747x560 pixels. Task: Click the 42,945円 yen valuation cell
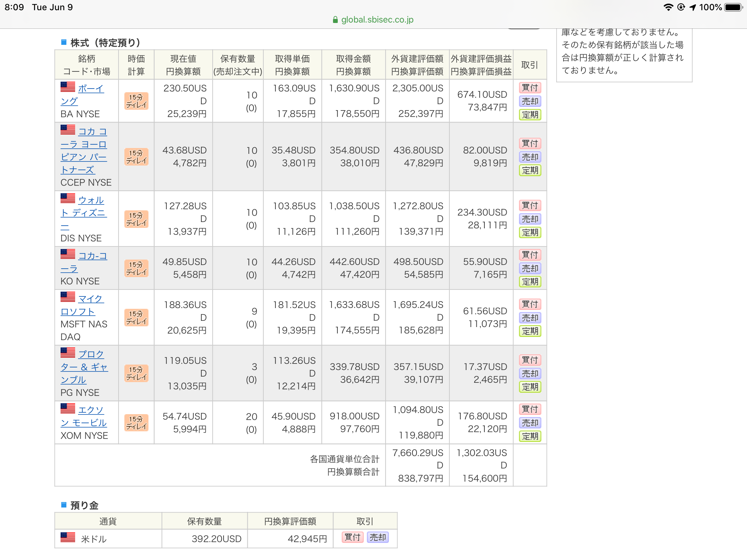(x=290, y=539)
